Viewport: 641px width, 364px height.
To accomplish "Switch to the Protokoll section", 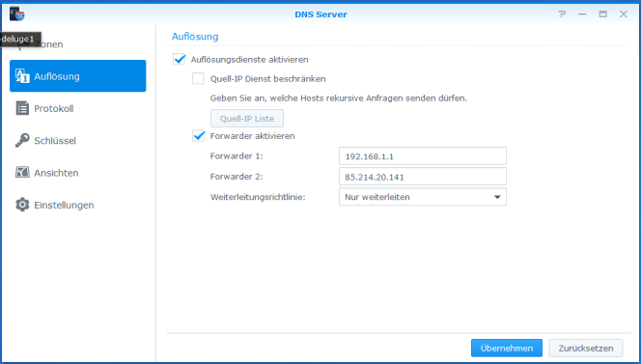I will click(x=77, y=108).
